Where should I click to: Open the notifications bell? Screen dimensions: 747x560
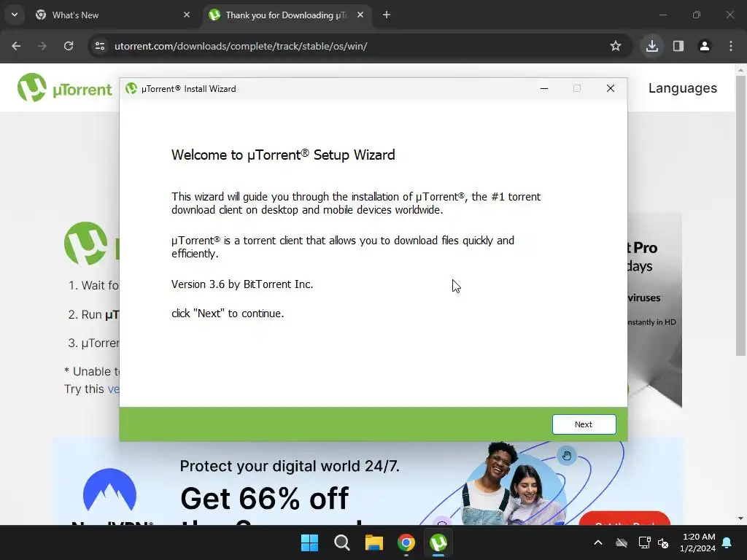pos(727,542)
